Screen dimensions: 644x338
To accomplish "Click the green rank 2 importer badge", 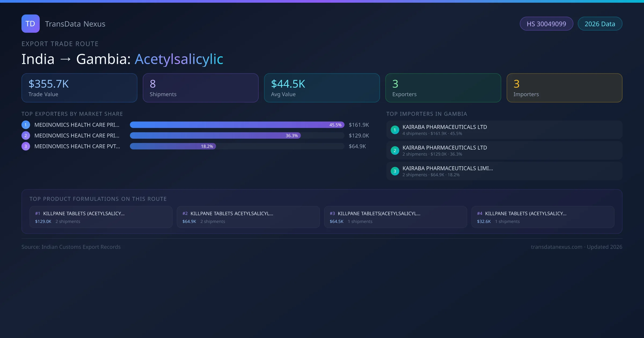I will [395, 150].
